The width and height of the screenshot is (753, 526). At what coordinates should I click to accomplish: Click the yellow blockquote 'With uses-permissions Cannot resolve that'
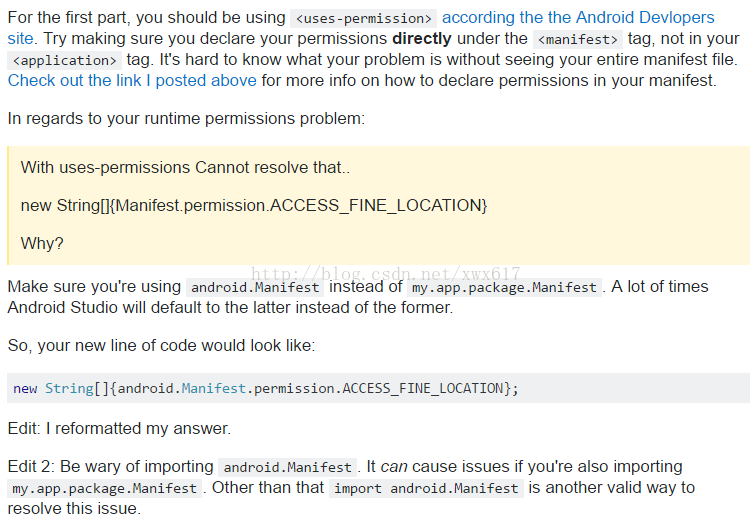pyautogui.click(x=378, y=206)
